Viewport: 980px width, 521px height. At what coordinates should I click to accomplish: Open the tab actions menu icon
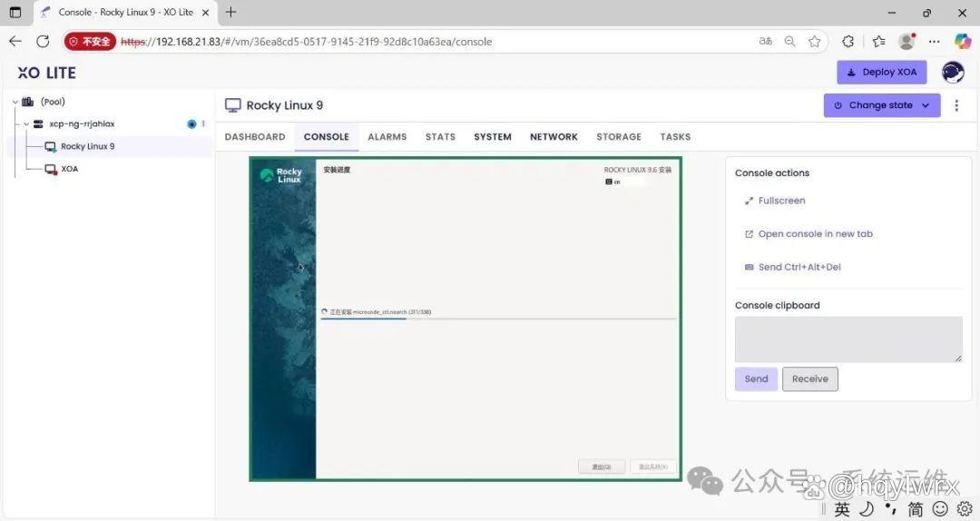point(15,12)
